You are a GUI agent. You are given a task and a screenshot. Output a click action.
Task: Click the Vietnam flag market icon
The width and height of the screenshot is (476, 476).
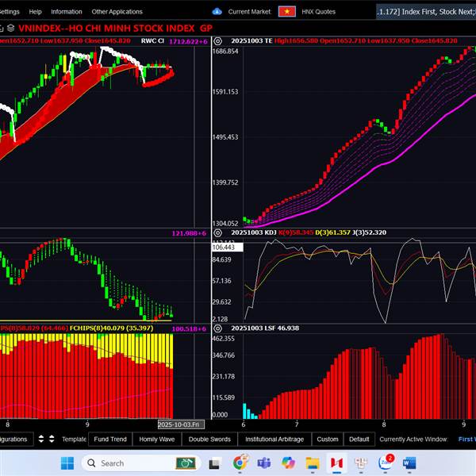286,12
